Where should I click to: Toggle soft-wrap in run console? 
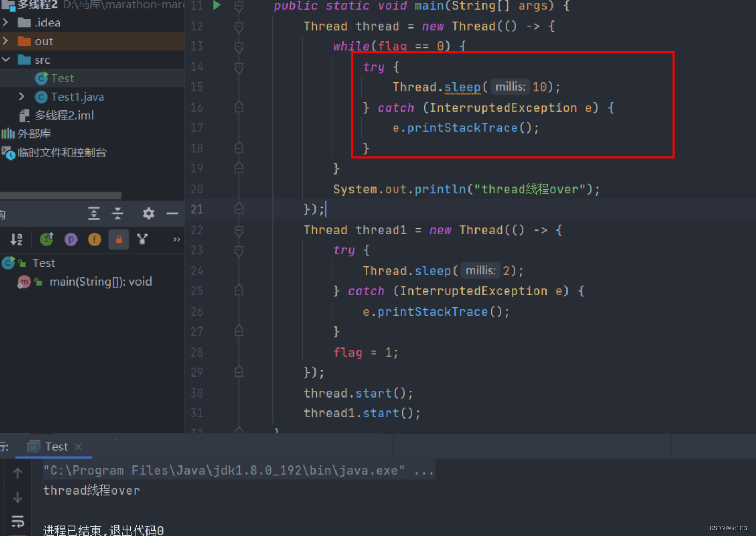click(18, 521)
